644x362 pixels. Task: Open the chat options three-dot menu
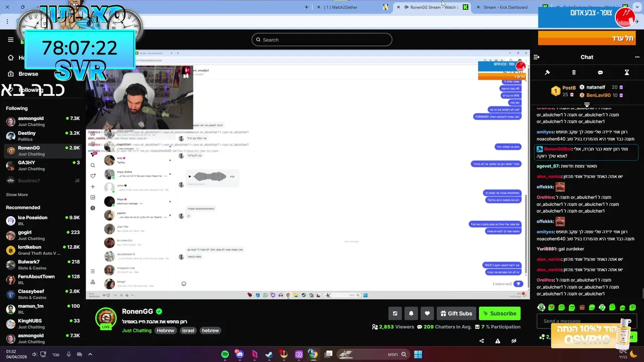click(636, 57)
